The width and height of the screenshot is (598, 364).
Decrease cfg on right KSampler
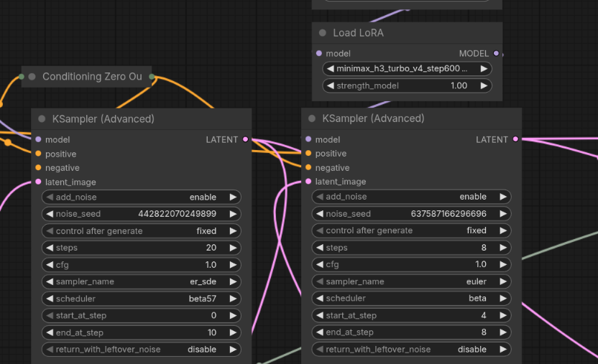click(320, 264)
